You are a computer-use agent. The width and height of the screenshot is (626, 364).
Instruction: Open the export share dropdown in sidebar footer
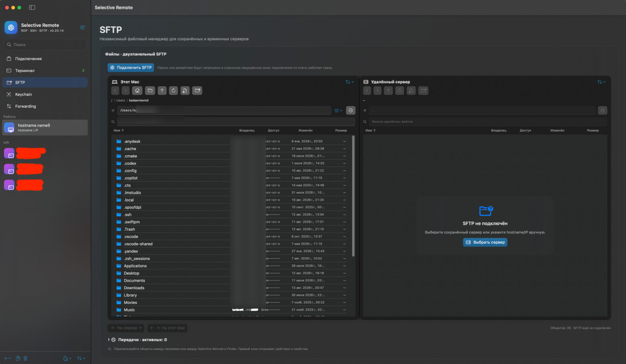tap(67, 358)
